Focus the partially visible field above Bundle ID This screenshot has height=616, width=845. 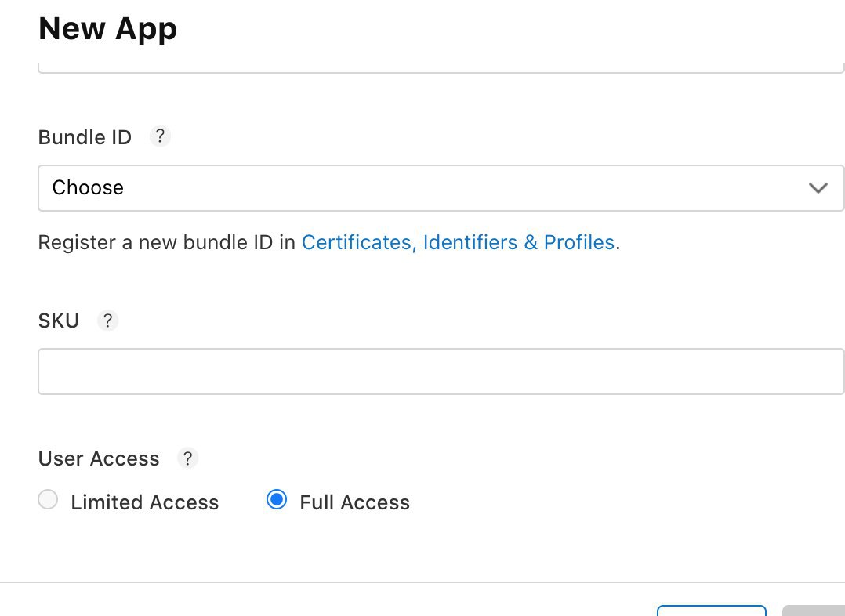(441, 67)
